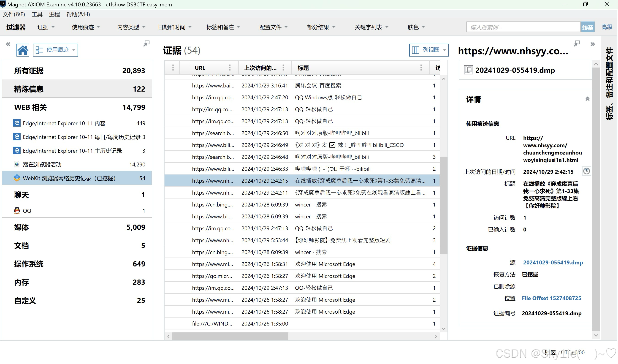Collapse the 详情 section chevron

(587, 99)
